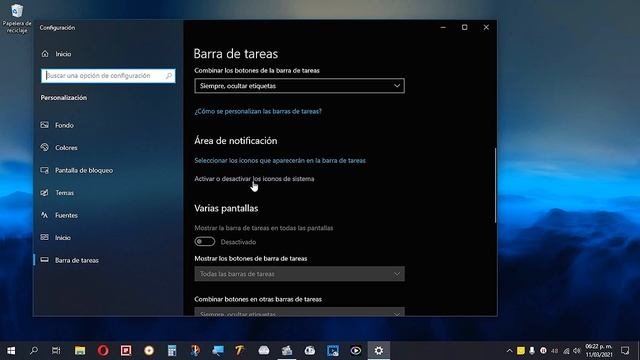
Task: Open the dropdown under 'Combinar botones en otras barras de tareas'
Action: [300, 312]
